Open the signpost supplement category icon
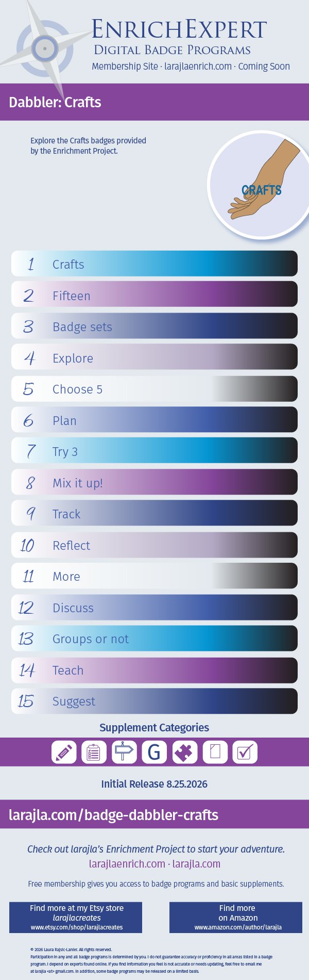309x980 pixels. [x=124, y=752]
